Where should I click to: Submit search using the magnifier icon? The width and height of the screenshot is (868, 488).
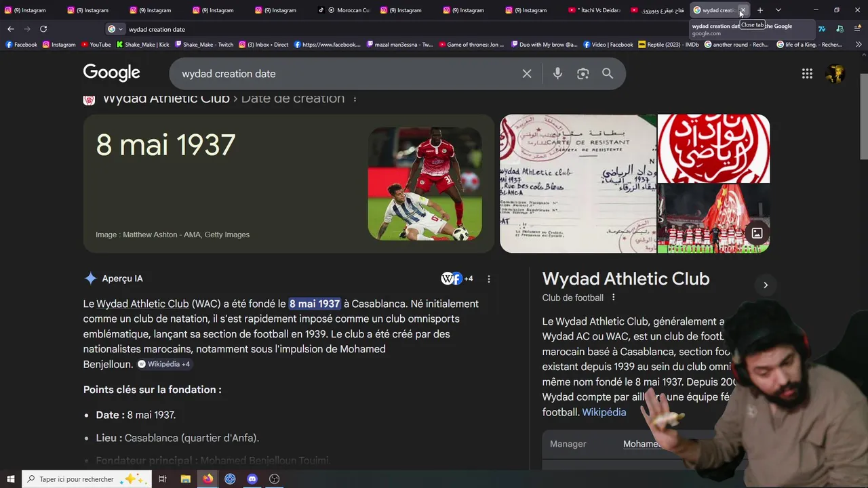click(x=608, y=74)
